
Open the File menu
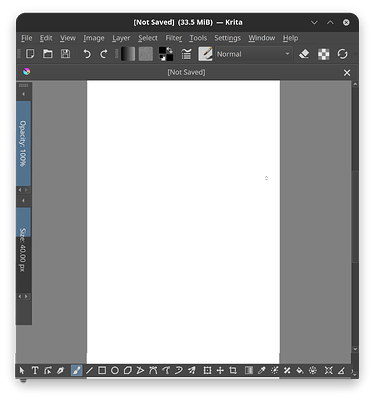pyautogui.click(x=27, y=38)
